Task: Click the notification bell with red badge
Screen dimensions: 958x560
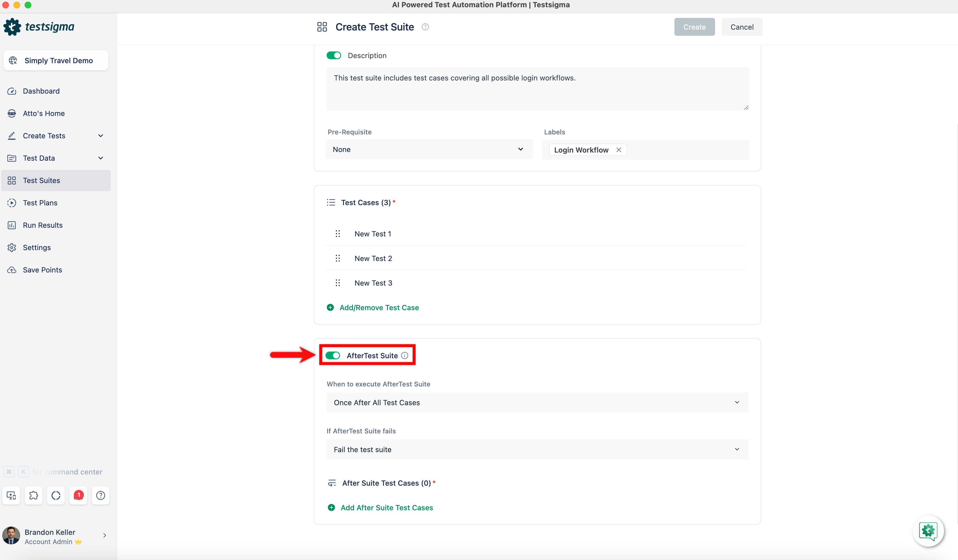Action: point(78,495)
